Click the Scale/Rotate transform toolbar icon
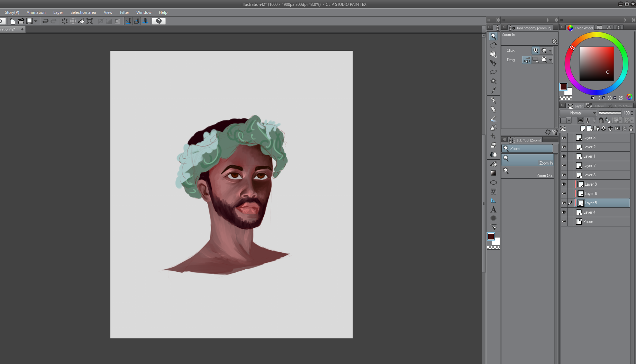 coord(90,21)
